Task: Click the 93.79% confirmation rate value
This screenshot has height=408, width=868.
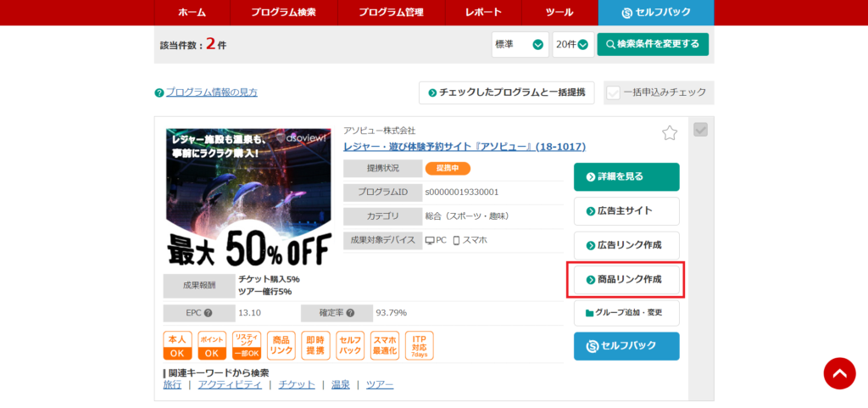Action: [x=392, y=313]
